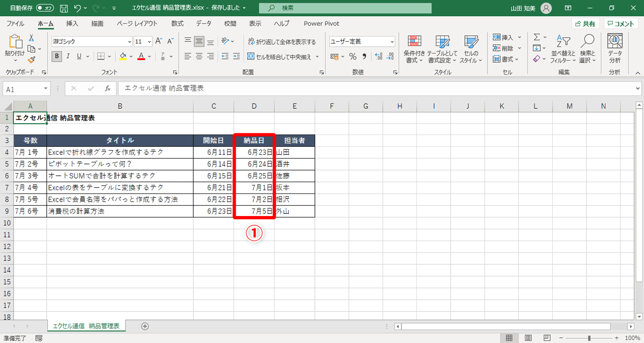This screenshot has height=343, width=644.
Task: Click the Undo arrow icon
Action: click(x=78, y=8)
